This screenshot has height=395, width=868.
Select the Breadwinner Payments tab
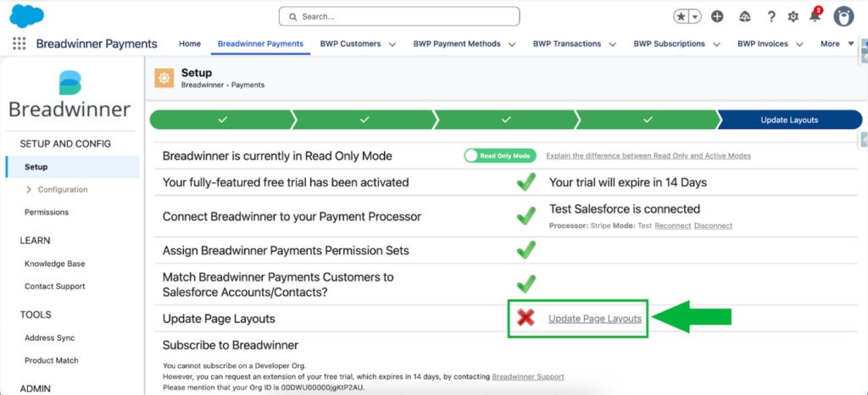pos(260,44)
